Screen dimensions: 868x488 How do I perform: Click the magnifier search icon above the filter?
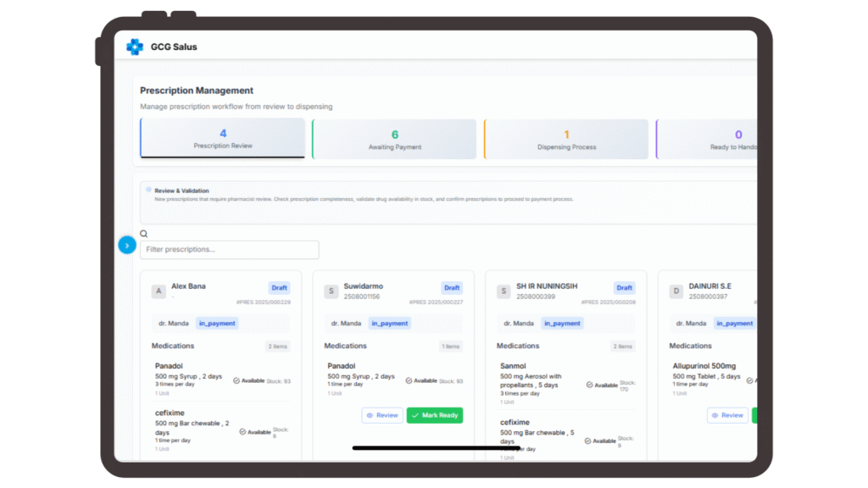[144, 234]
